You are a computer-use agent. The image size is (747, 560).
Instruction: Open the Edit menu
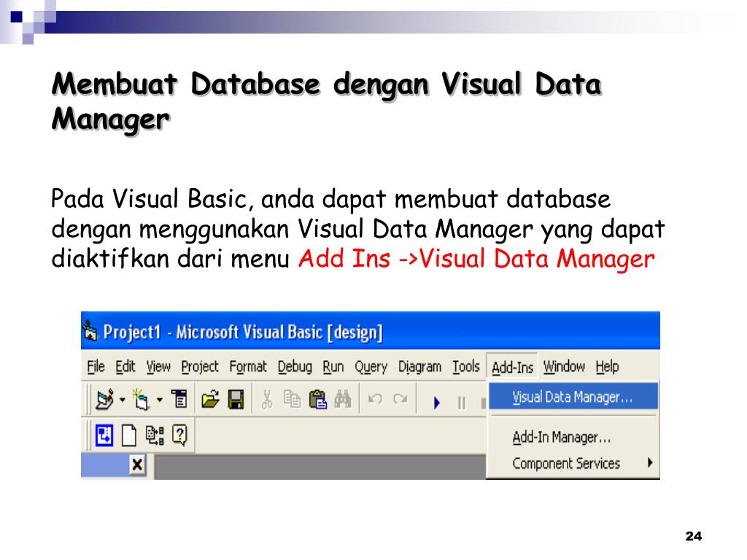click(x=125, y=367)
